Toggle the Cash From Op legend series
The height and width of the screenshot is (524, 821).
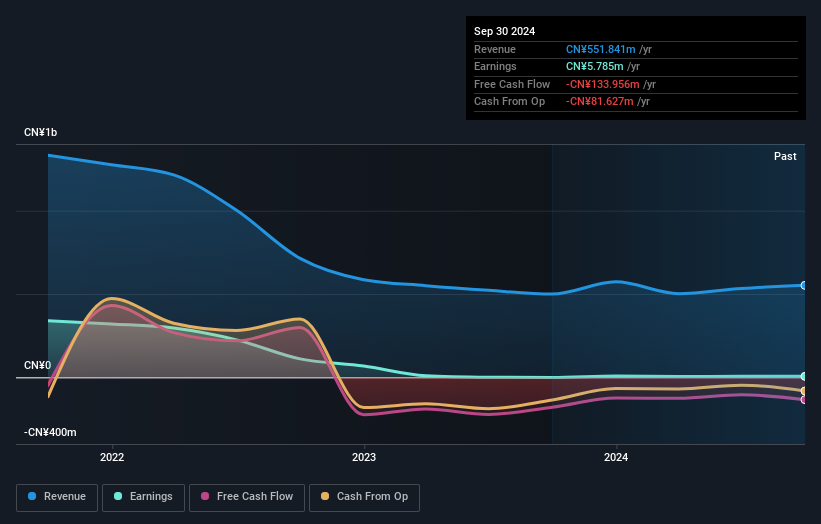364,497
